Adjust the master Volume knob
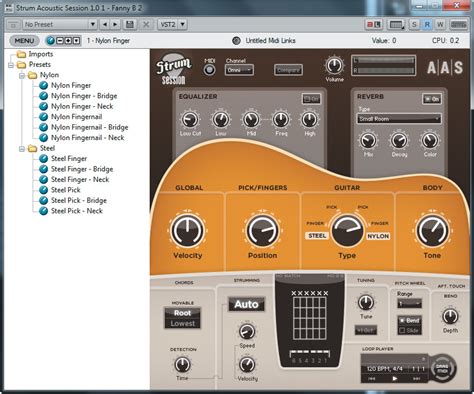 click(x=334, y=66)
